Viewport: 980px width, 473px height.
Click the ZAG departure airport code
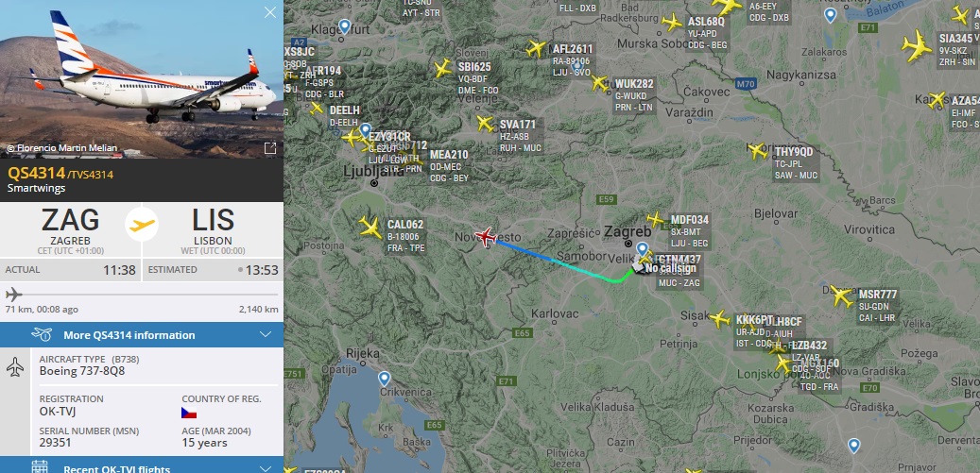tap(71, 220)
